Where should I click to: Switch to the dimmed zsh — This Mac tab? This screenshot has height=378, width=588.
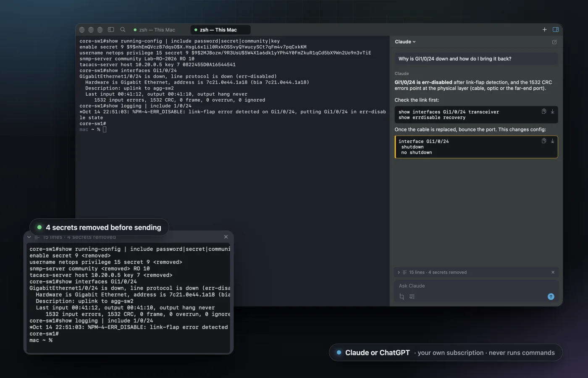pyautogui.click(x=154, y=30)
